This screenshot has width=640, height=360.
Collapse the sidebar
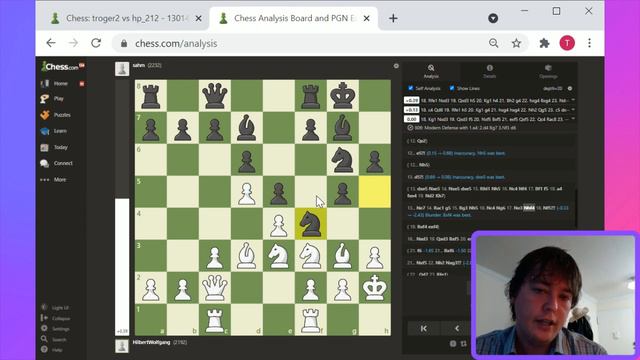coord(56,318)
